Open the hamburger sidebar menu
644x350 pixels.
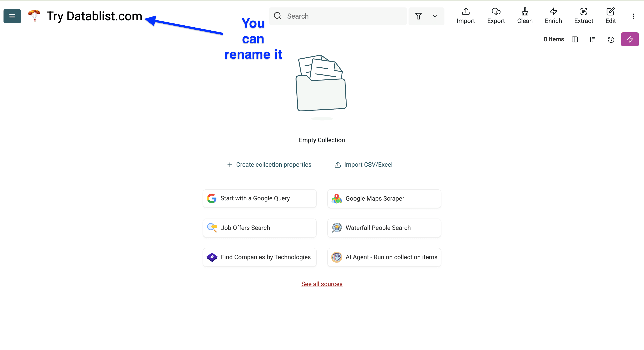tap(12, 16)
